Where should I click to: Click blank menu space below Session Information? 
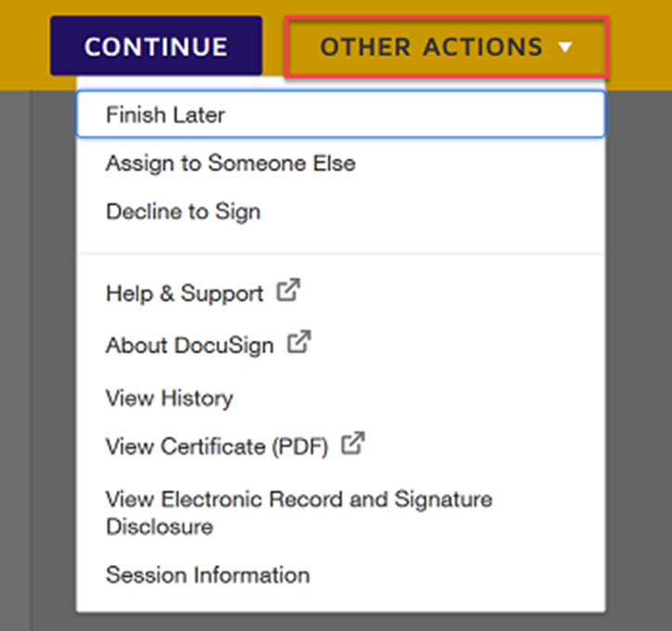(340, 601)
